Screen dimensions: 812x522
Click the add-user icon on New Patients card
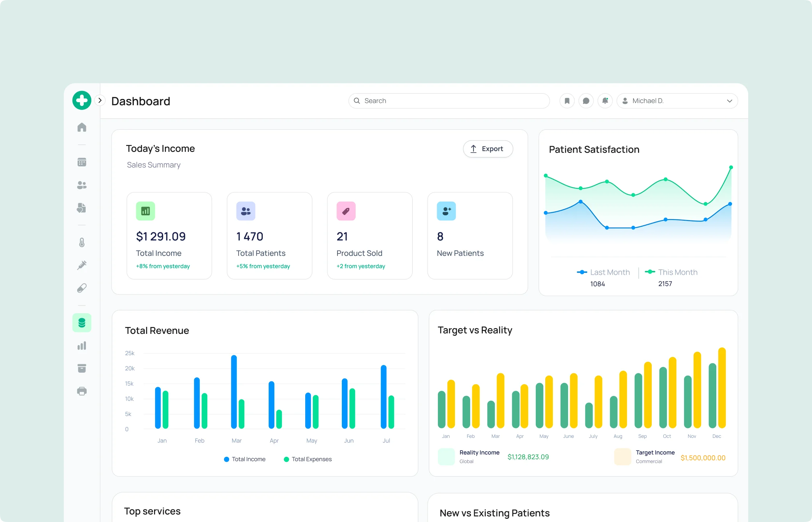tap(446, 211)
